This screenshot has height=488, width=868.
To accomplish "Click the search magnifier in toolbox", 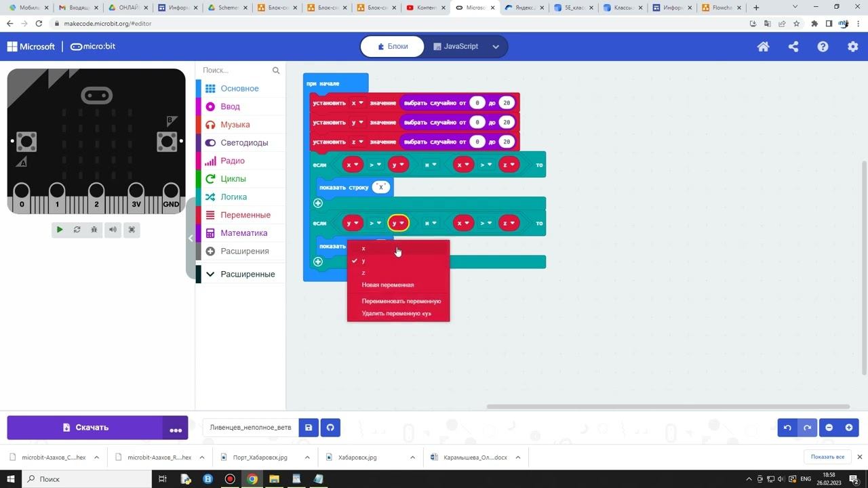I will (276, 70).
